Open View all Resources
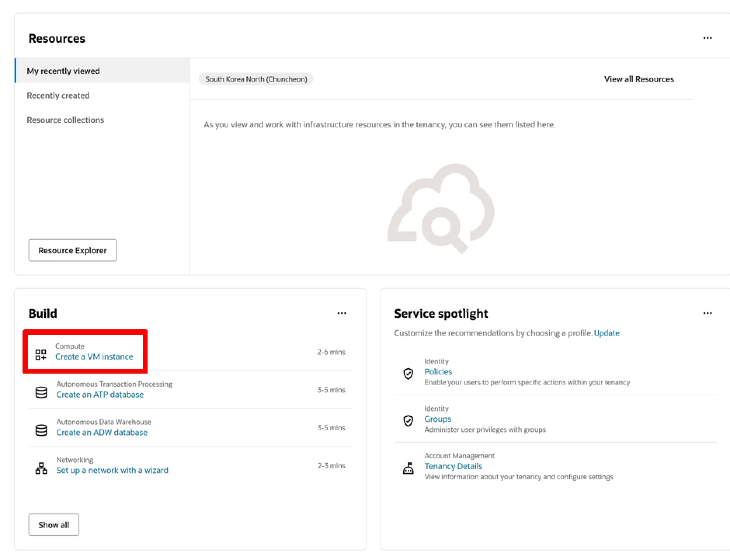 (x=639, y=79)
